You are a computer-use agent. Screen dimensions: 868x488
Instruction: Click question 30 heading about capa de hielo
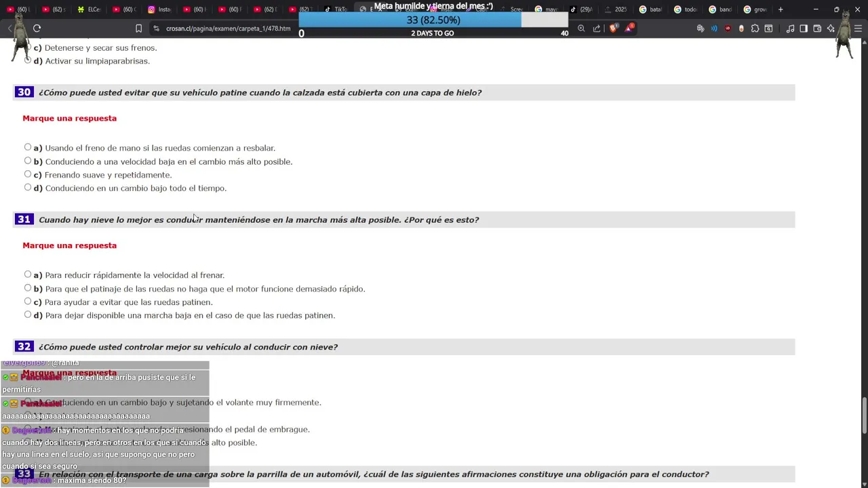tap(260, 92)
